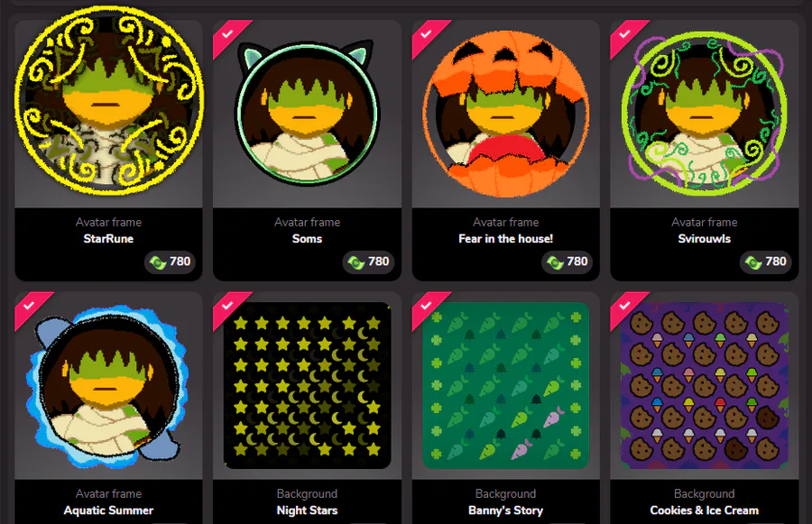This screenshot has width=812, height=524.
Task: Click pink checkmark ribbon on Aquatic Summer
Action: point(31,308)
